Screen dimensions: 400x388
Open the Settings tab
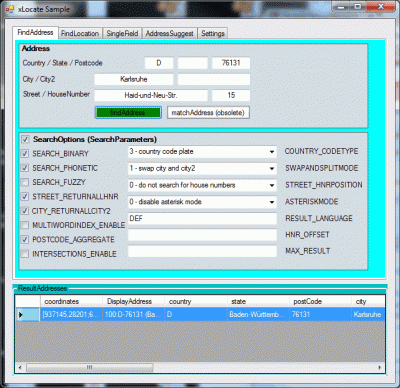pyautogui.click(x=213, y=34)
